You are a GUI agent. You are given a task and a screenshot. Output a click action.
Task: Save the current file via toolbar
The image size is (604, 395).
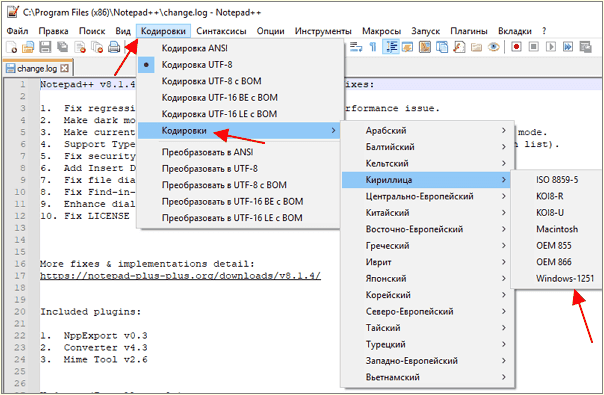click(x=45, y=47)
